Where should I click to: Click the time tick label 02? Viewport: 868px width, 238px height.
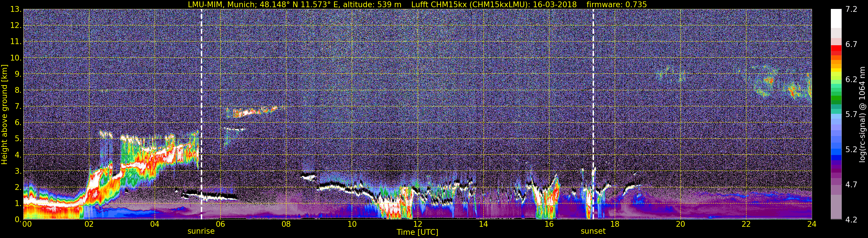(89, 224)
